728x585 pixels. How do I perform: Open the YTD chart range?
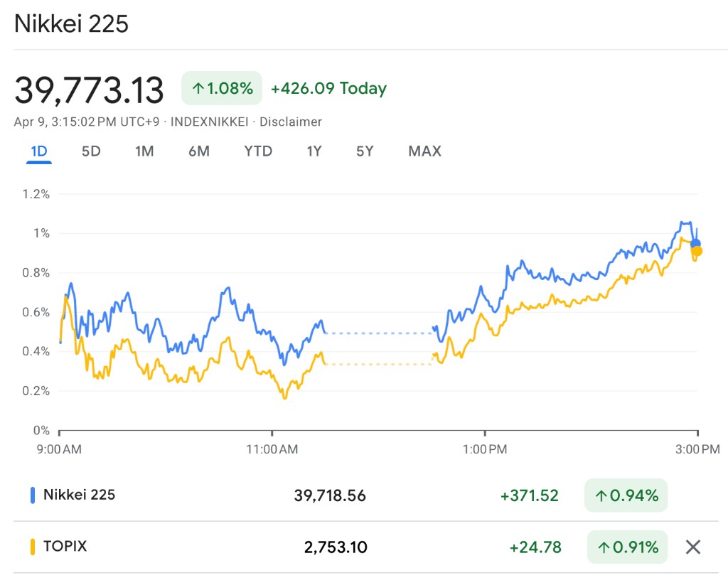click(258, 151)
